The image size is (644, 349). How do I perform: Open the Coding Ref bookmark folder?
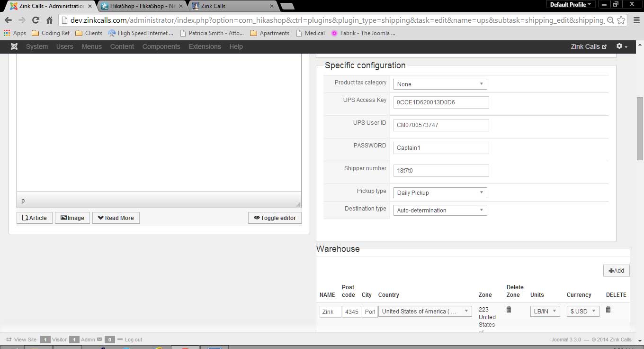click(x=51, y=33)
